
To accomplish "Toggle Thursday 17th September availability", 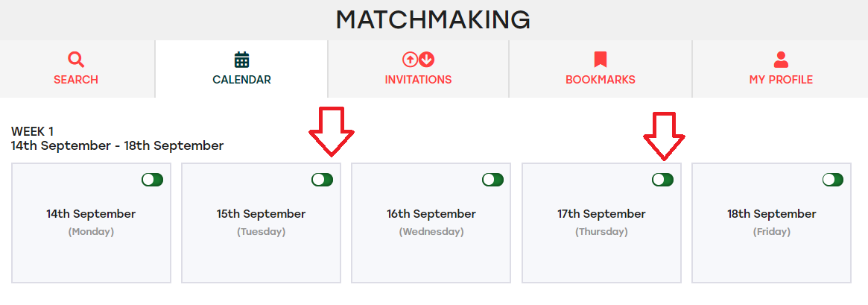I will click(662, 180).
